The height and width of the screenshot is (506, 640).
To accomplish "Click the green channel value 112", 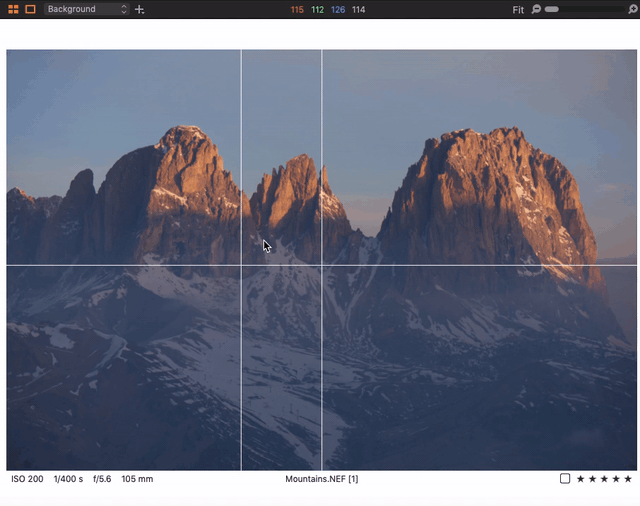I will tap(318, 10).
